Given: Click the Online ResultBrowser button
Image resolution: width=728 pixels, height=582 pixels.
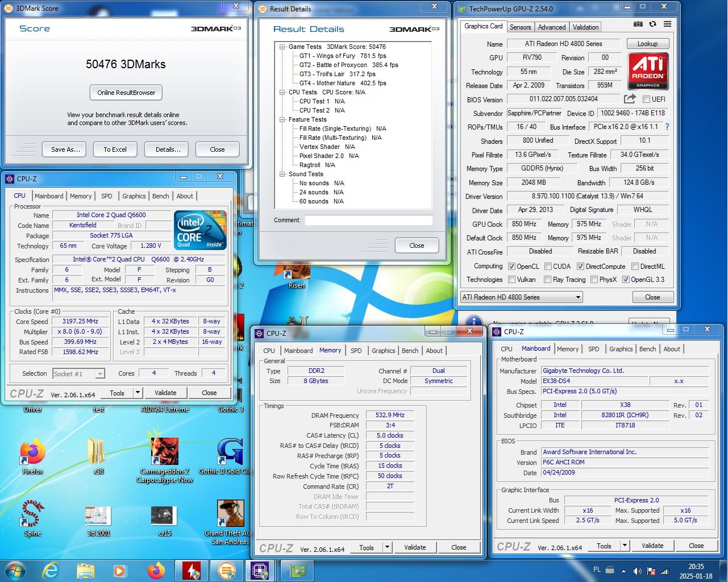Looking at the screenshot, I should tap(126, 93).
